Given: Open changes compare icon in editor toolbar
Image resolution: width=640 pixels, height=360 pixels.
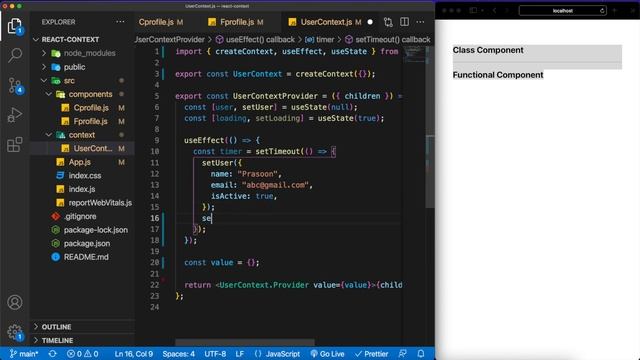Looking at the screenshot, I should pyautogui.click(x=388, y=22).
